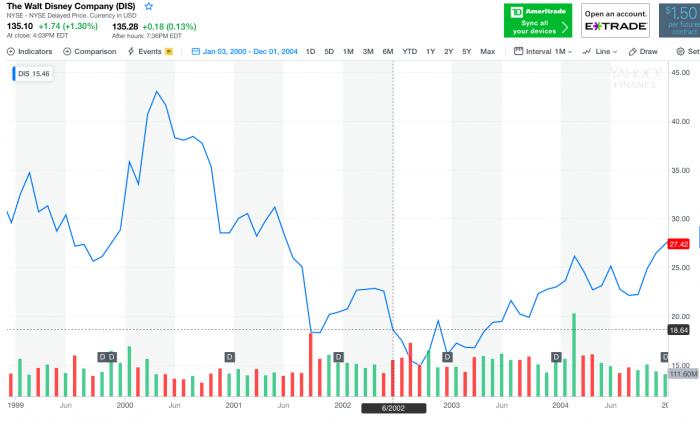Add DIS to watchlist with star icon
Image resolution: width=700 pixels, height=422 pixels.
[149, 7]
